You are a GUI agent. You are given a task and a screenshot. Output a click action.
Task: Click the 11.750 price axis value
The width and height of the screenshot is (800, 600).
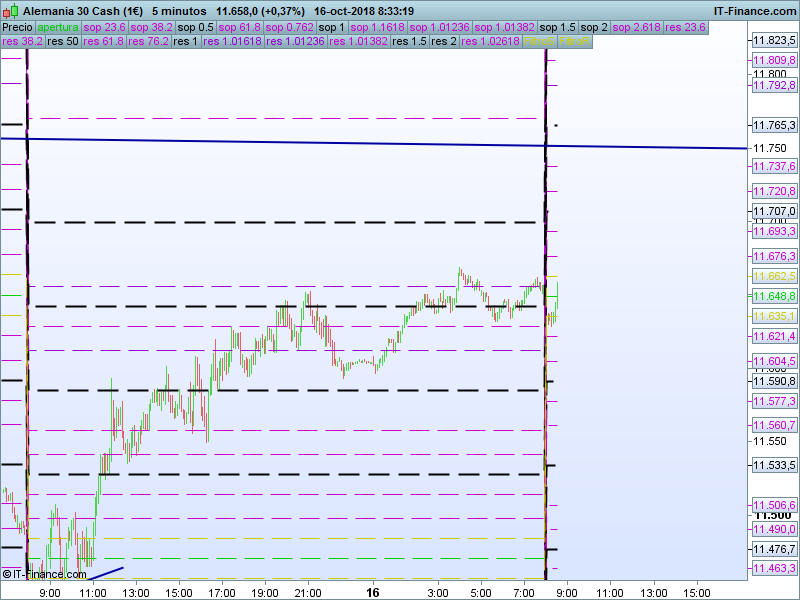[770, 148]
